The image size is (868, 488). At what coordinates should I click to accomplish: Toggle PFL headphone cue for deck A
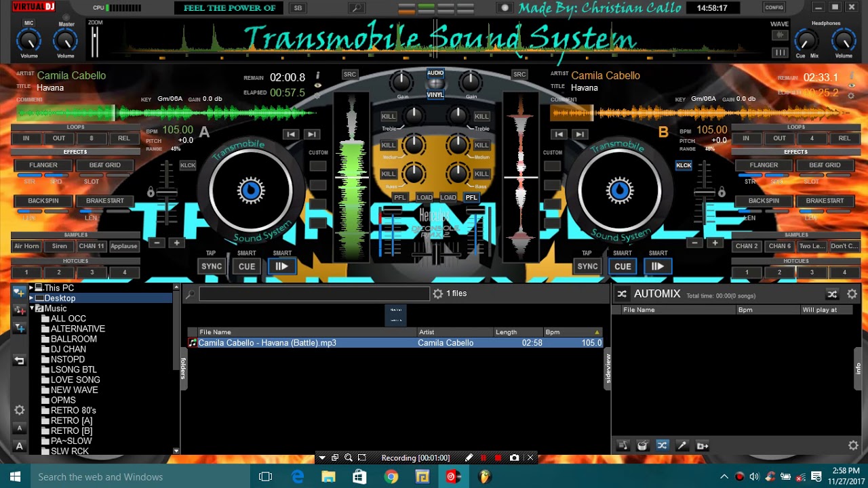coord(401,197)
